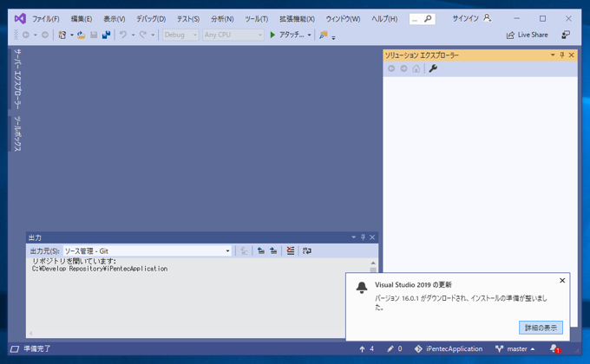Screen dimensions: 590x364
Task: Click the Undo arrow icon
Action: pyautogui.click(x=123, y=35)
